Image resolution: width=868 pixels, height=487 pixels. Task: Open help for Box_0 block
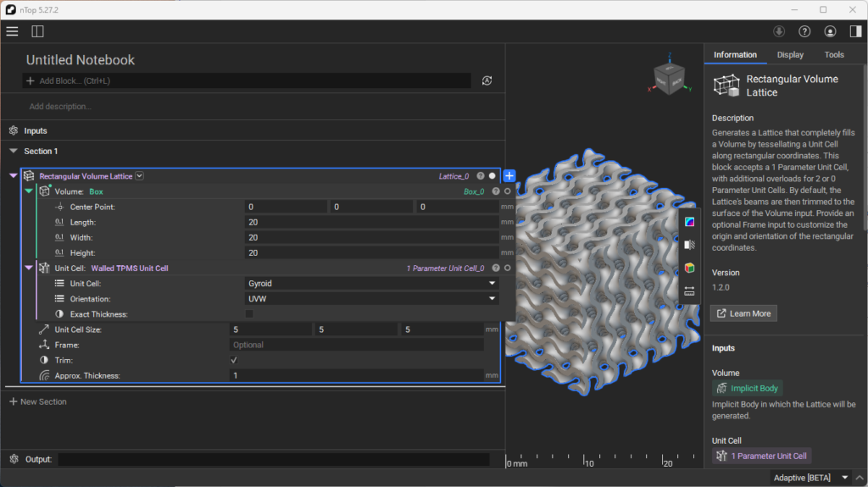(496, 191)
